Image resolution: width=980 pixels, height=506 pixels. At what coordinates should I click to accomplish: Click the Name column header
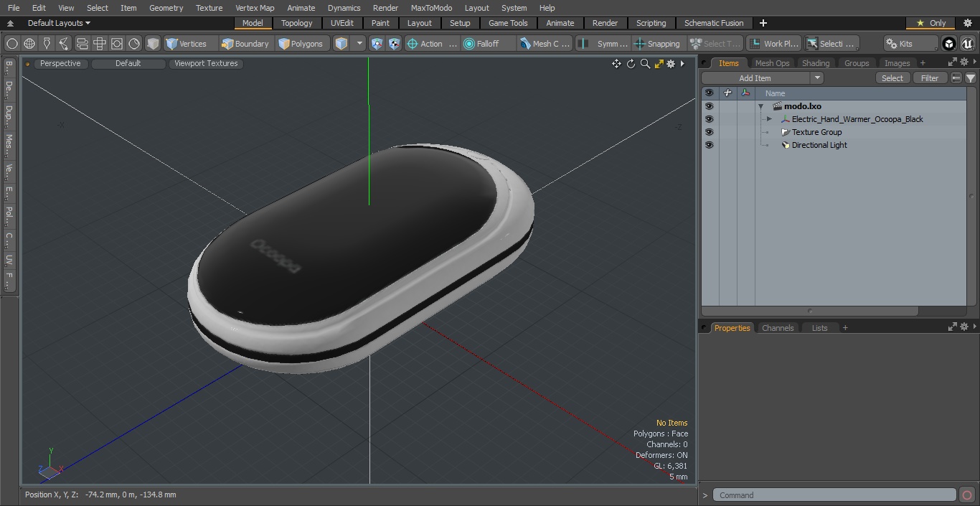861,93
